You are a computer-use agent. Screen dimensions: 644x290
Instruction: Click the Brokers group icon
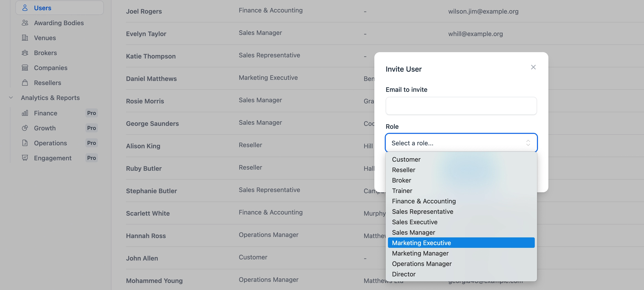click(x=25, y=53)
